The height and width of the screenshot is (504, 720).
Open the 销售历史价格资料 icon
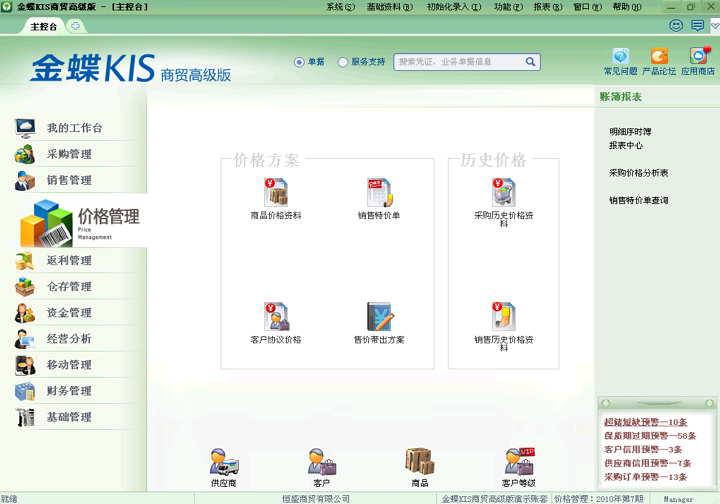[504, 317]
